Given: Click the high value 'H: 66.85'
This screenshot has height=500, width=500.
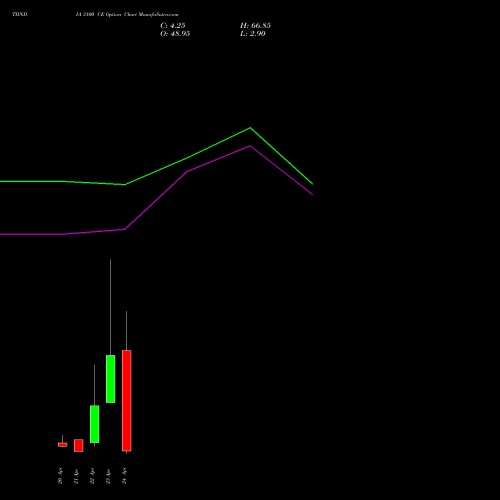Looking at the screenshot, I should click(255, 26).
